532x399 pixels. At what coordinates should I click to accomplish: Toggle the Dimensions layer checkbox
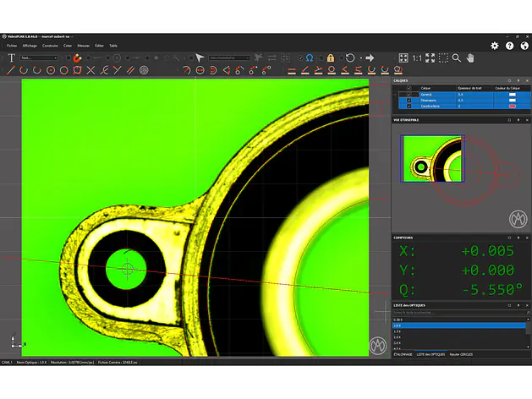pos(409,100)
